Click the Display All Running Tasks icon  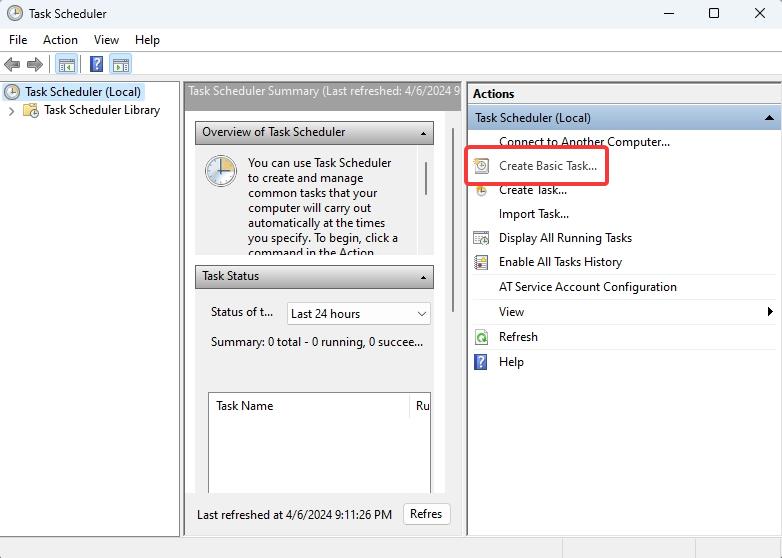pos(481,238)
